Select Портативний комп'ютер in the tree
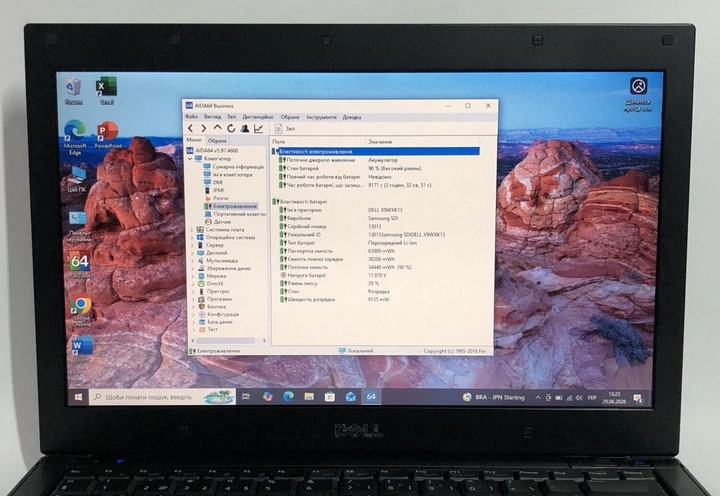 [235, 214]
